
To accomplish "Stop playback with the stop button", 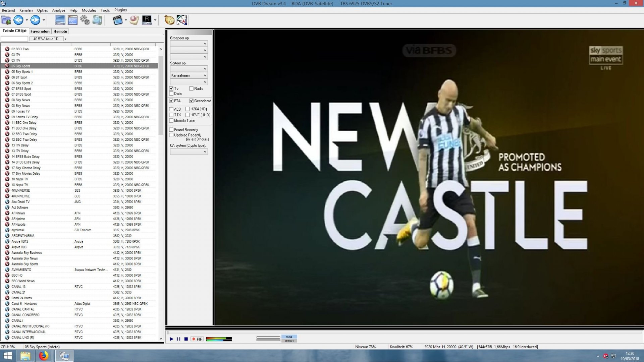I will pos(186,339).
